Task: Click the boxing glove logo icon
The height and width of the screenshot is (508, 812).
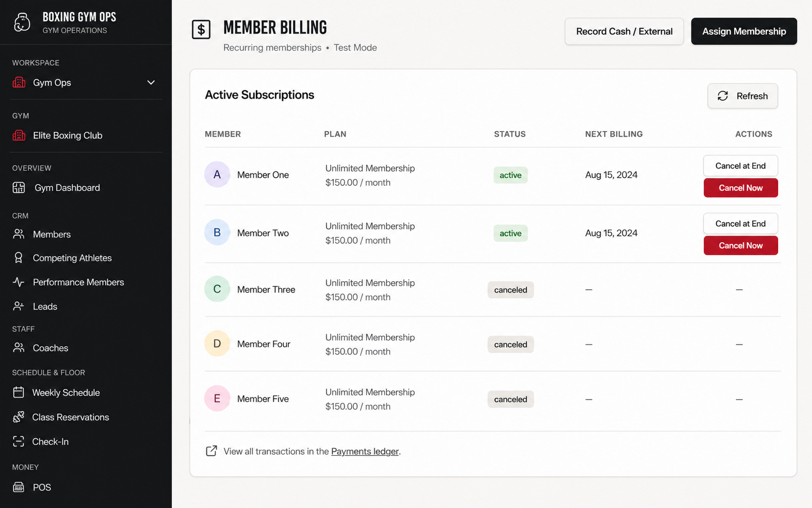Action: click(x=22, y=23)
